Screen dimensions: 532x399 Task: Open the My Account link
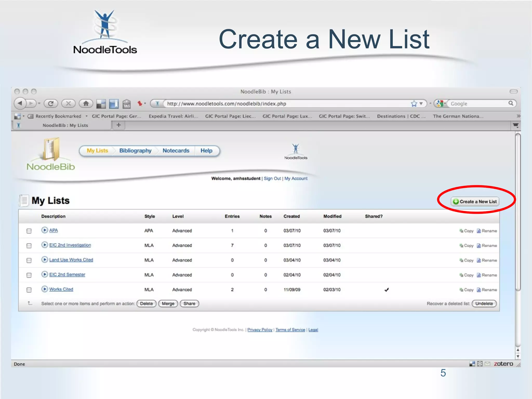(296, 178)
